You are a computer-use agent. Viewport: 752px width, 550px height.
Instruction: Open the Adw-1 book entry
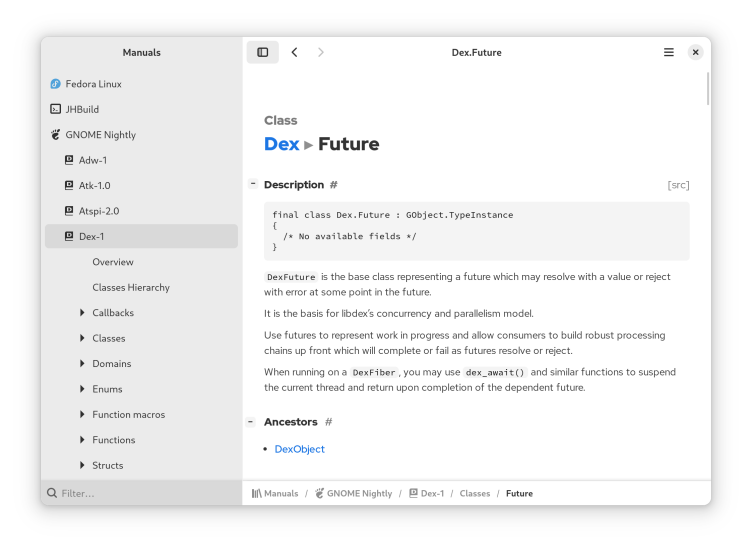(x=93, y=160)
